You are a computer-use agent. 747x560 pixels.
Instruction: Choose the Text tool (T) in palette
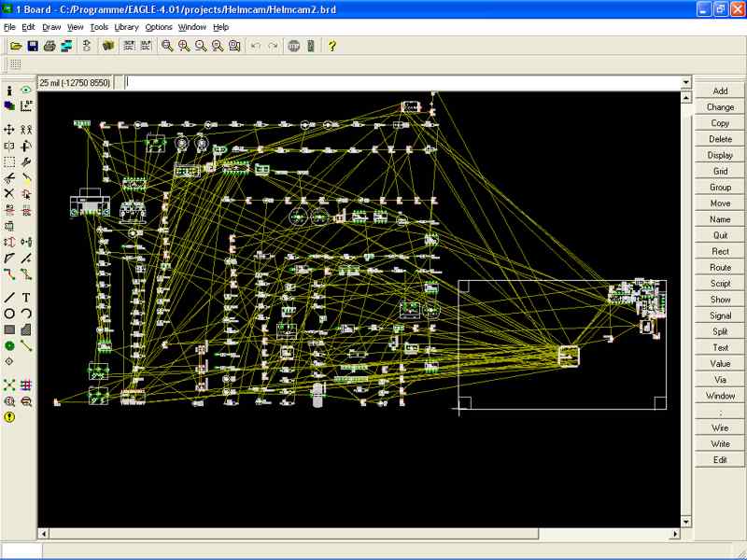click(x=26, y=298)
